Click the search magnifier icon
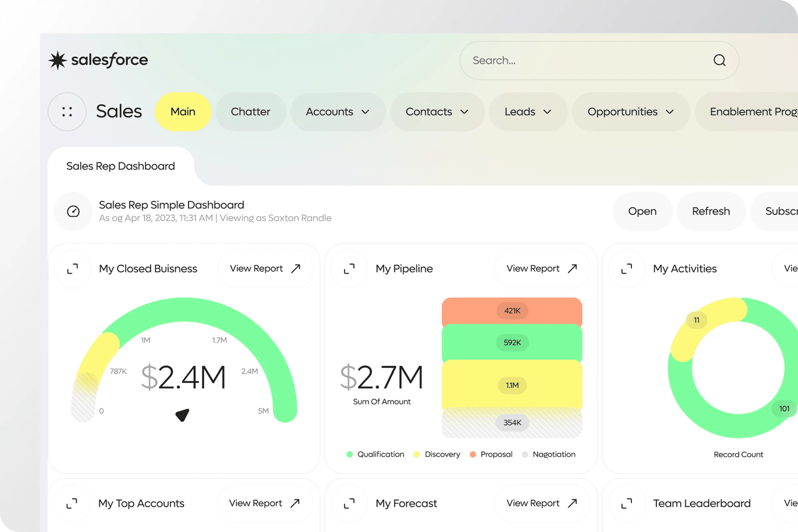 coord(719,60)
